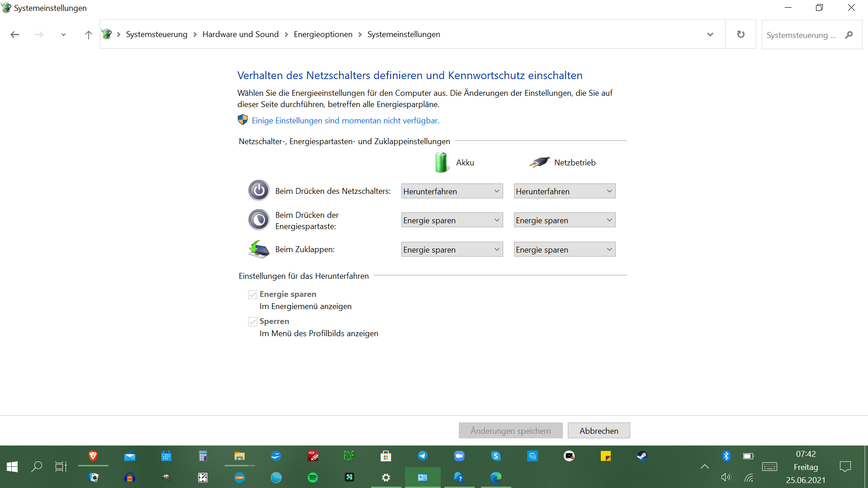Open Akku dropdown for Netzschalter action
868x488 pixels.
(452, 191)
